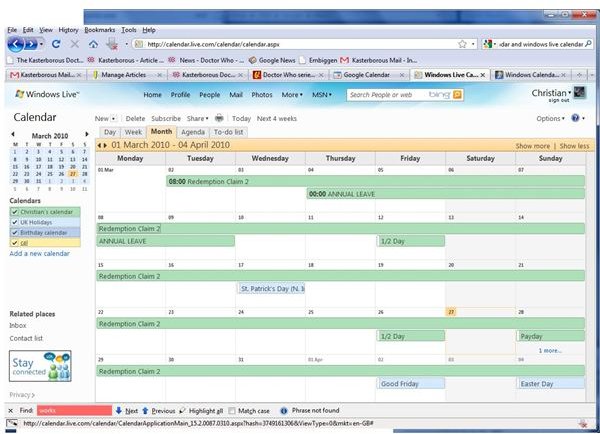600x434 pixels.
Task: Click the Google search engine icon
Action: click(487, 44)
